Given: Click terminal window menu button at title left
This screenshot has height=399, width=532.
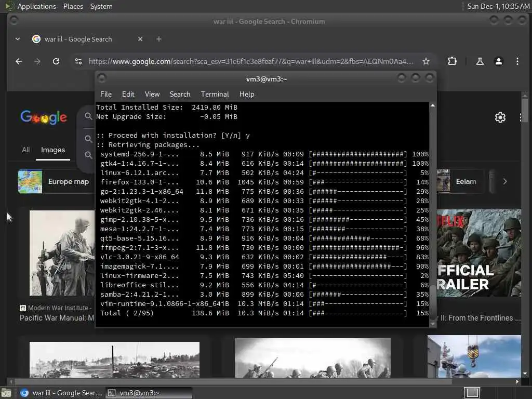Looking at the screenshot, I should (101, 78).
